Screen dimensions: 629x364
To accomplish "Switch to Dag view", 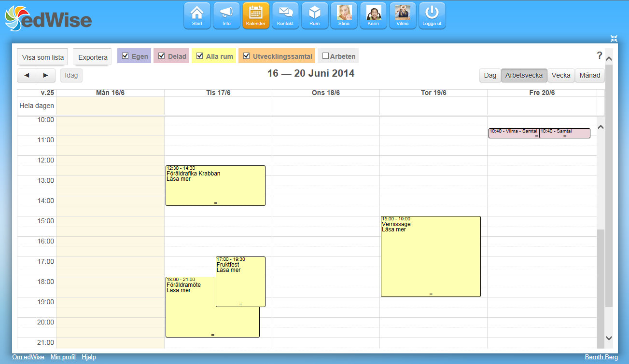I will (x=490, y=75).
